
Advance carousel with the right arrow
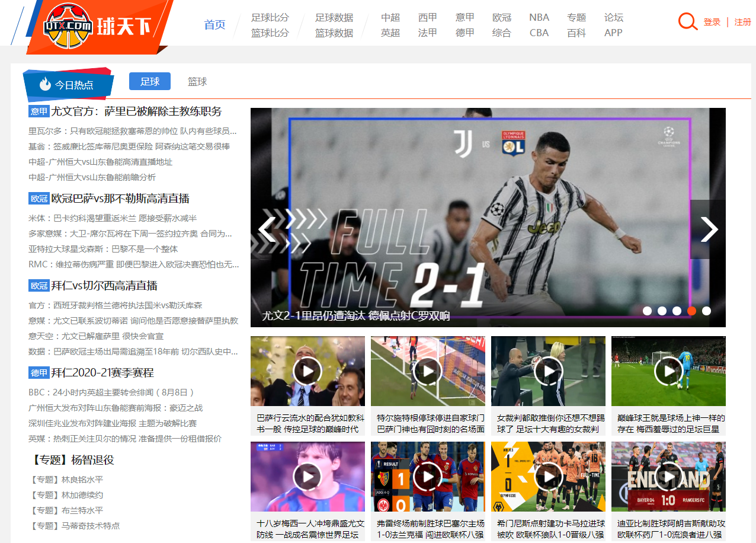tap(709, 229)
